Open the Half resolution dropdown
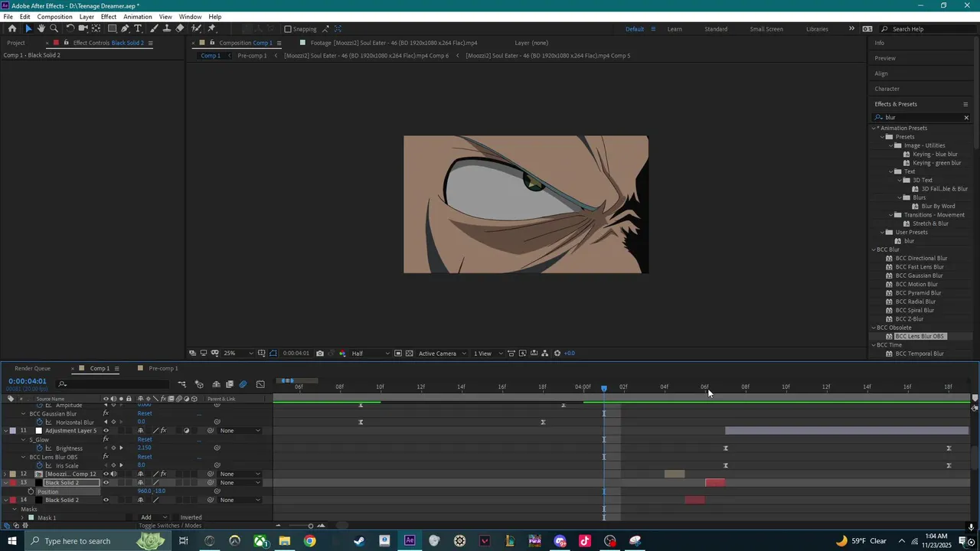Viewport: 980px width, 551px height. click(x=370, y=354)
